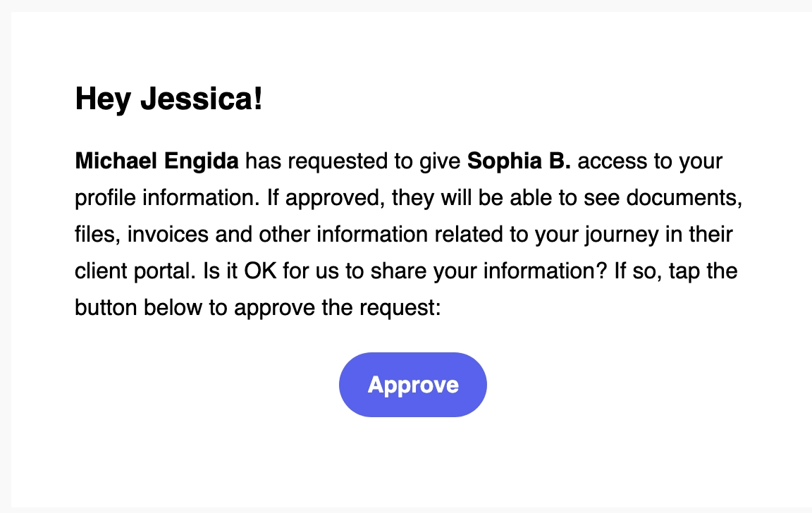Viewport: 812px width, 513px height.
Task: Click the Approve button
Action: (x=413, y=385)
